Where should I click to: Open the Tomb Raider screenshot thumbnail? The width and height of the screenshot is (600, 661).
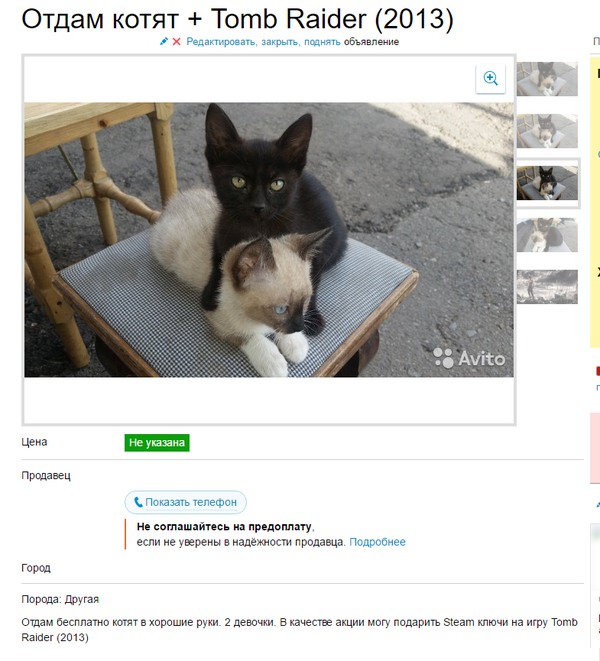point(547,287)
